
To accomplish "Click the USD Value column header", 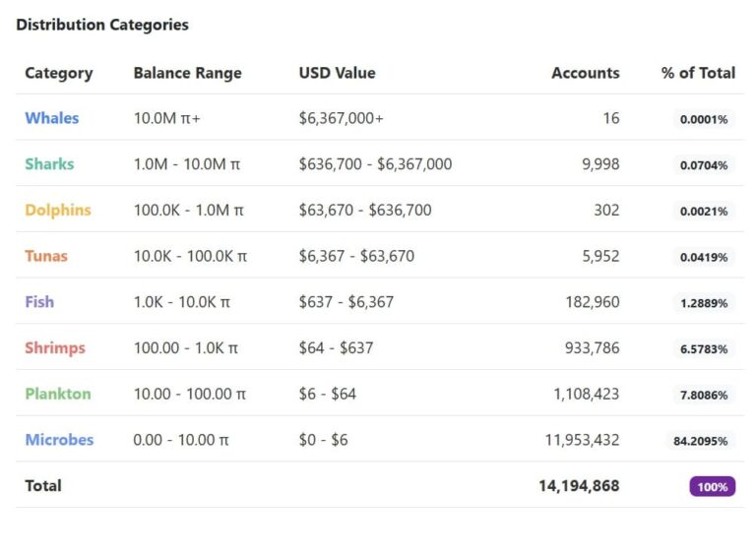I will pyautogui.click(x=337, y=73).
